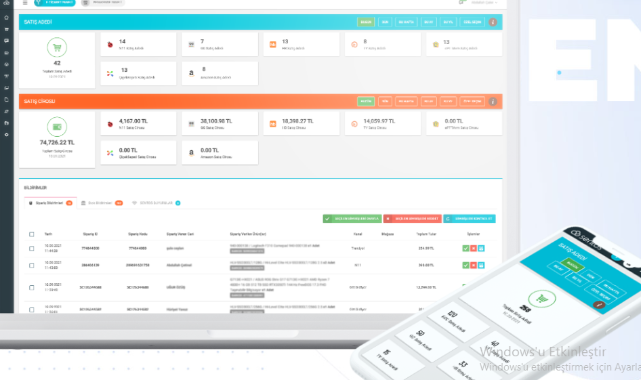This screenshot has width=641, height=380.
Task: Click the grey pill button next to the teal one
Action: click(103, 2)
